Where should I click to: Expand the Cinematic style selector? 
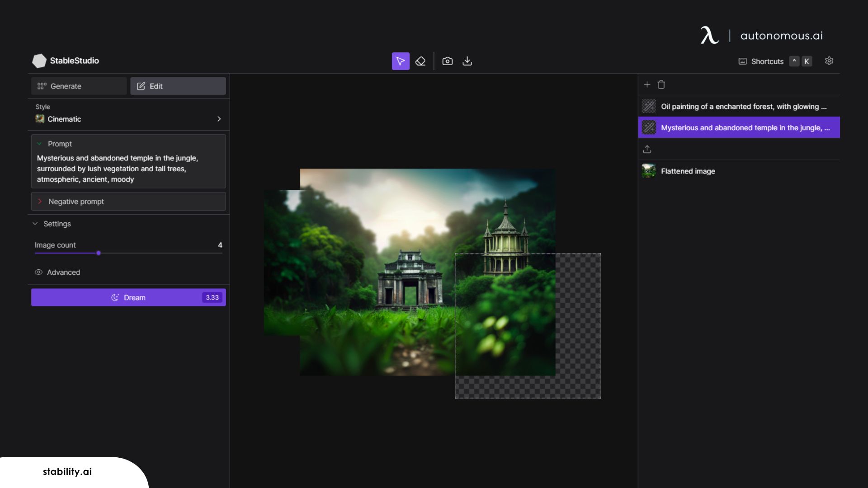point(219,118)
